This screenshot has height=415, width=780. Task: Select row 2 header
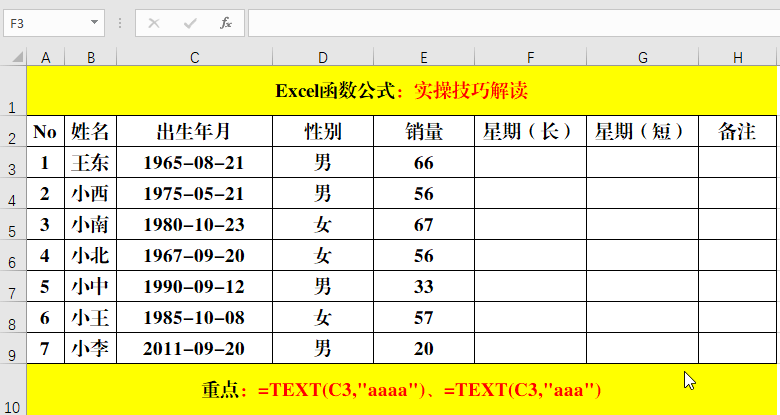(13, 131)
